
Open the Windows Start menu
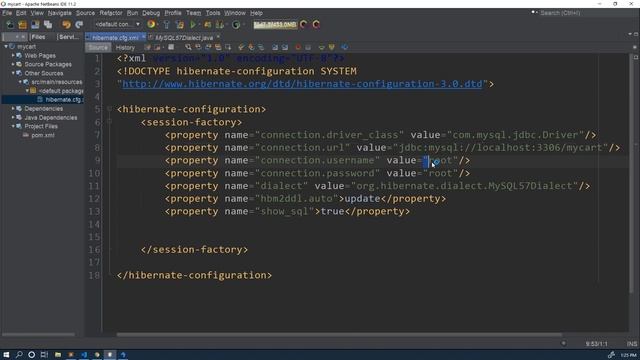pos(6,355)
